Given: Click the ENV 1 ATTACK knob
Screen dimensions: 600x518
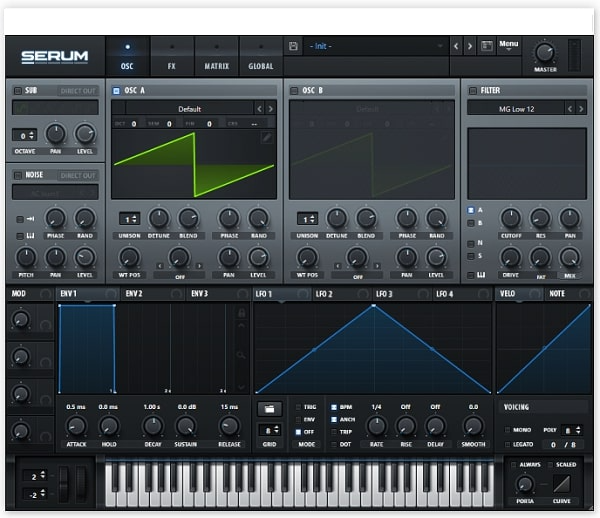Looking at the screenshot, I should click(x=76, y=426).
